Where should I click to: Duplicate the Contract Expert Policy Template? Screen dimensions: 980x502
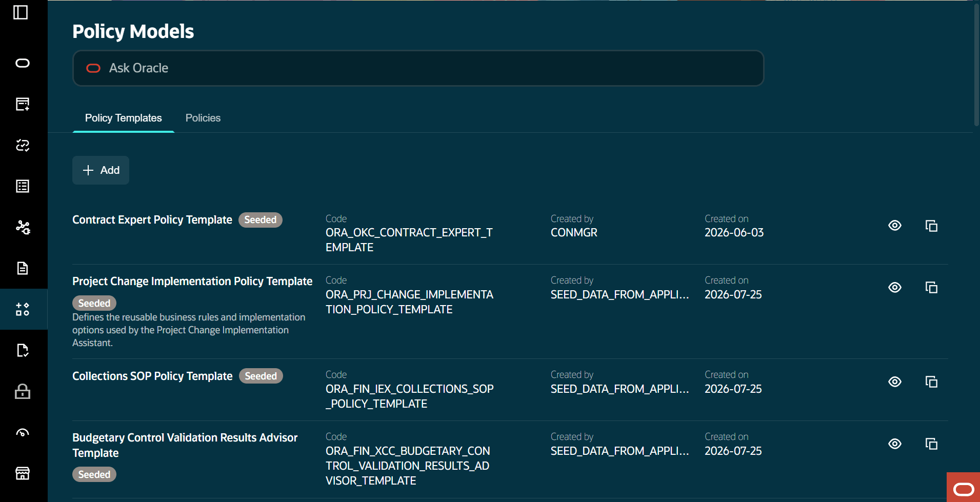click(931, 226)
